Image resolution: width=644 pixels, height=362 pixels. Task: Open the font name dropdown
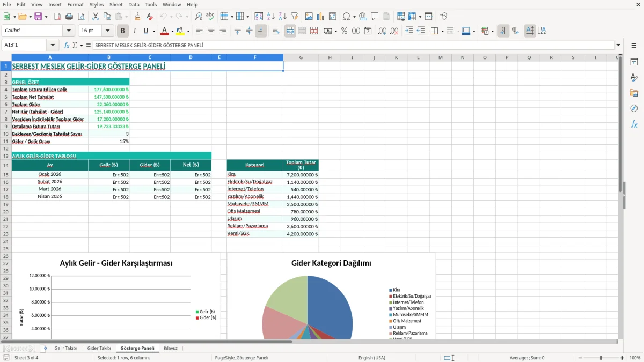(69, 31)
